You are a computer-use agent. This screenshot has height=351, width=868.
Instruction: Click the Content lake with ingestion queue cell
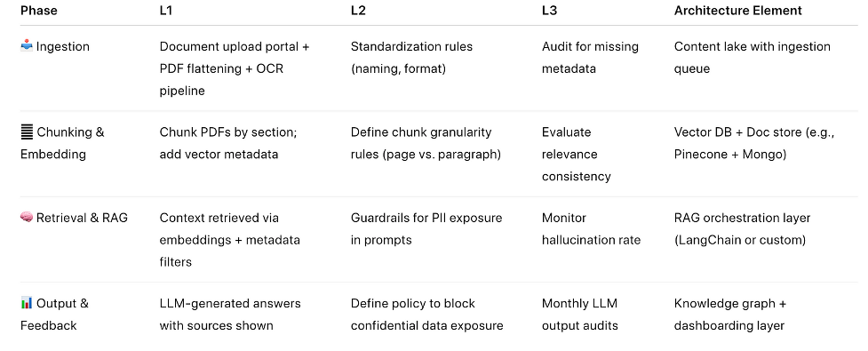(753, 58)
